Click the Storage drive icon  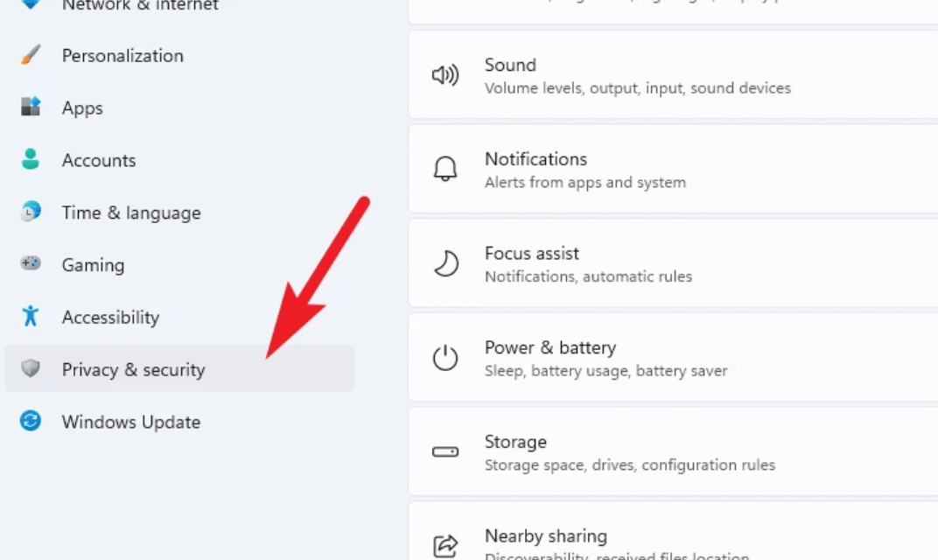click(445, 452)
